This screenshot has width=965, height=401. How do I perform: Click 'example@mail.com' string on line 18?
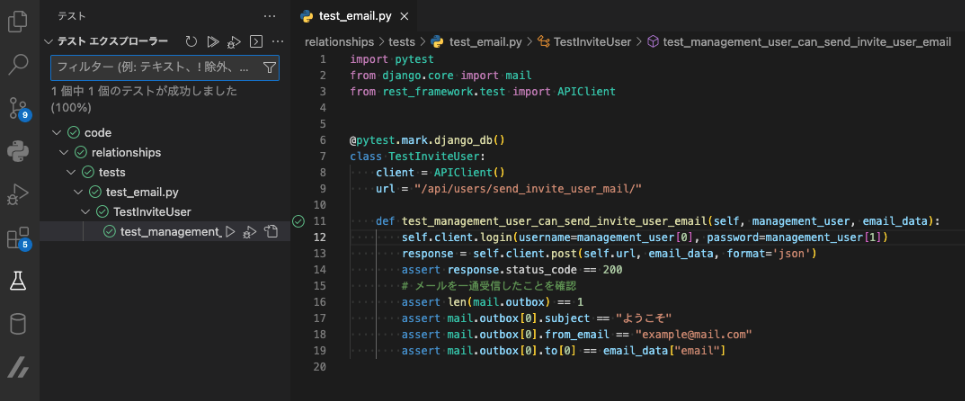(x=694, y=334)
